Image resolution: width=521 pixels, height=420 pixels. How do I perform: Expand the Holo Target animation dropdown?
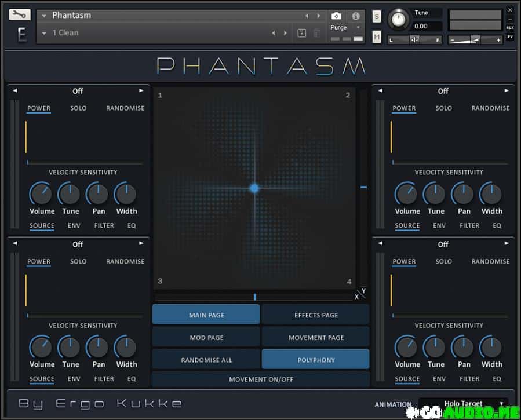click(464, 404)
